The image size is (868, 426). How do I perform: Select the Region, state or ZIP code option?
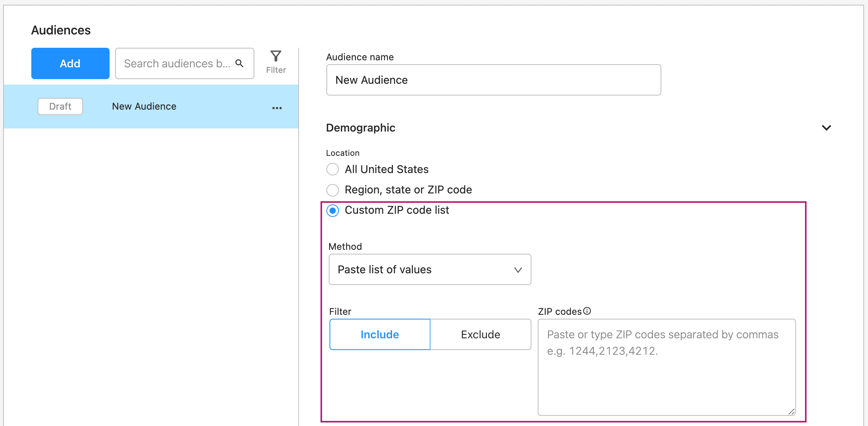(333, 190)
